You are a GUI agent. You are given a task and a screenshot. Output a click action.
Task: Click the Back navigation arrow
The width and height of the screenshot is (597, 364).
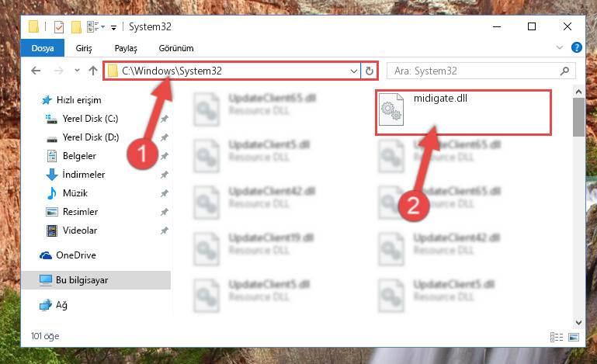pyautogui.click(x=36, y=71)
